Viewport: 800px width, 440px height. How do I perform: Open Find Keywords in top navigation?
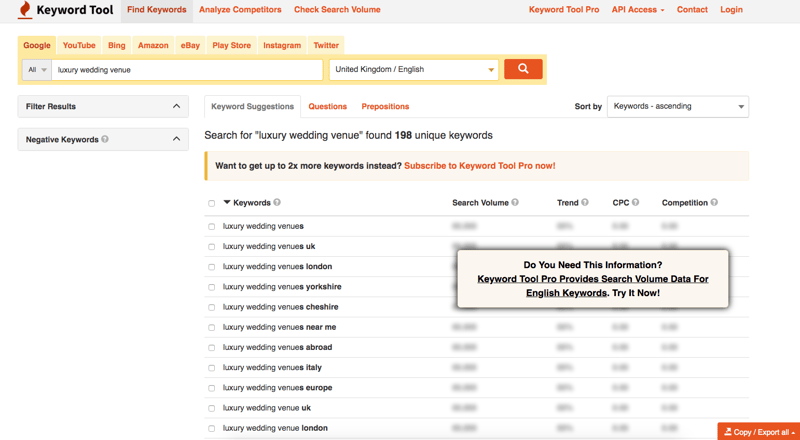pos(157,10)
